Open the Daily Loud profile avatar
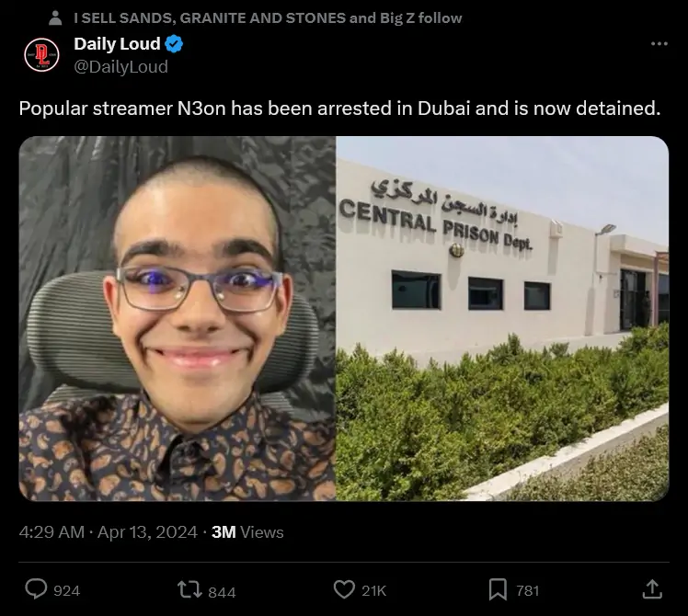The image size is (688, 616). click(41, 55)
